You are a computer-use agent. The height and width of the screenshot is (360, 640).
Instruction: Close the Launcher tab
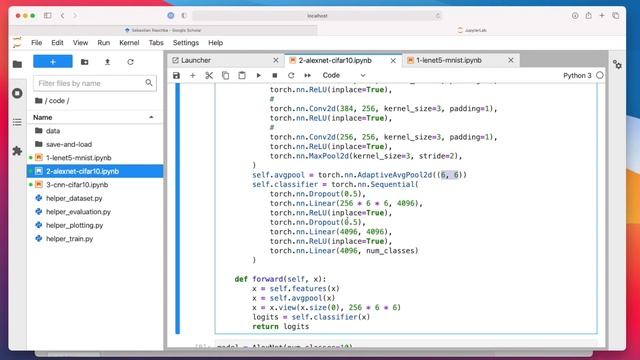[276, 60]
